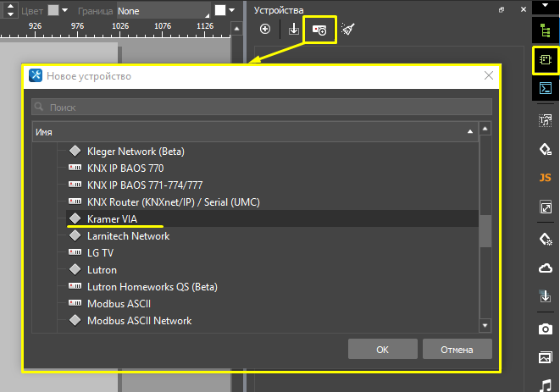The image size is (560, 392).
Task: Click the broom cleanup icon
Action: 347,29
